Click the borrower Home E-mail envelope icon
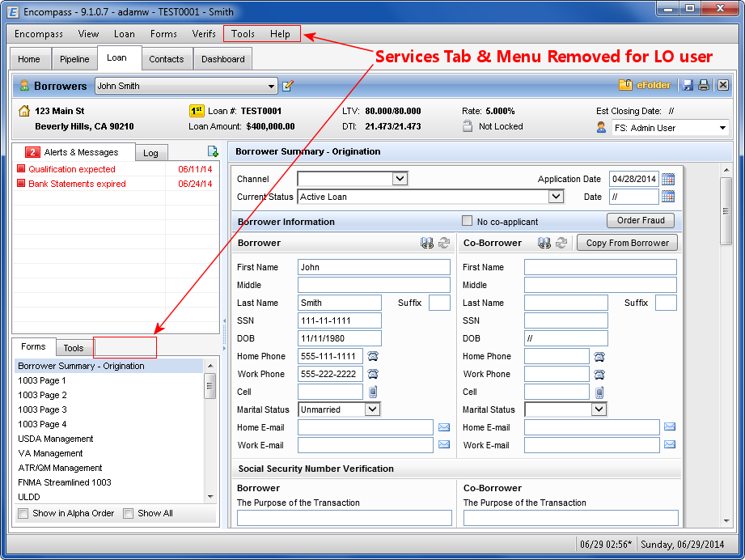Screen dimensions: 745x560 point(444,427)
